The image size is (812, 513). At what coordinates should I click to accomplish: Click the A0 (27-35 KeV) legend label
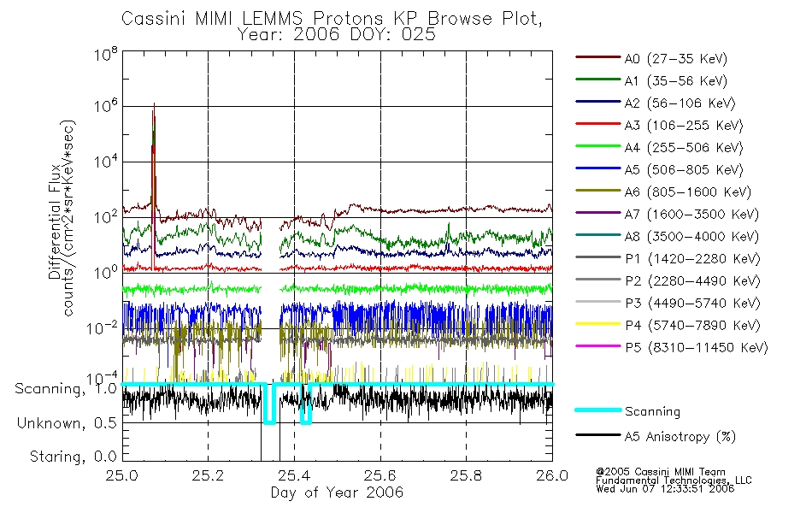675,59
